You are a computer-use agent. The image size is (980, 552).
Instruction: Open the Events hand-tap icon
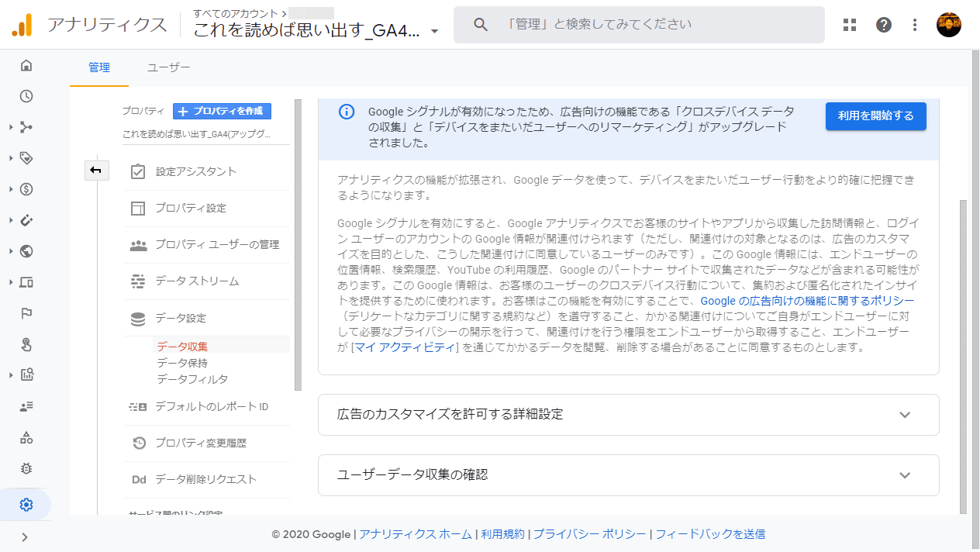pyautogui.click(x=26, y=344)
